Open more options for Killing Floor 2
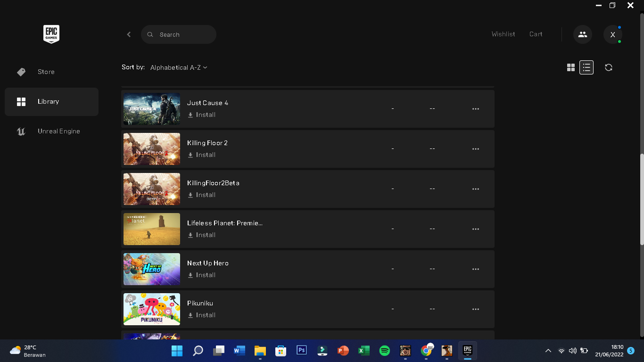 476,149
